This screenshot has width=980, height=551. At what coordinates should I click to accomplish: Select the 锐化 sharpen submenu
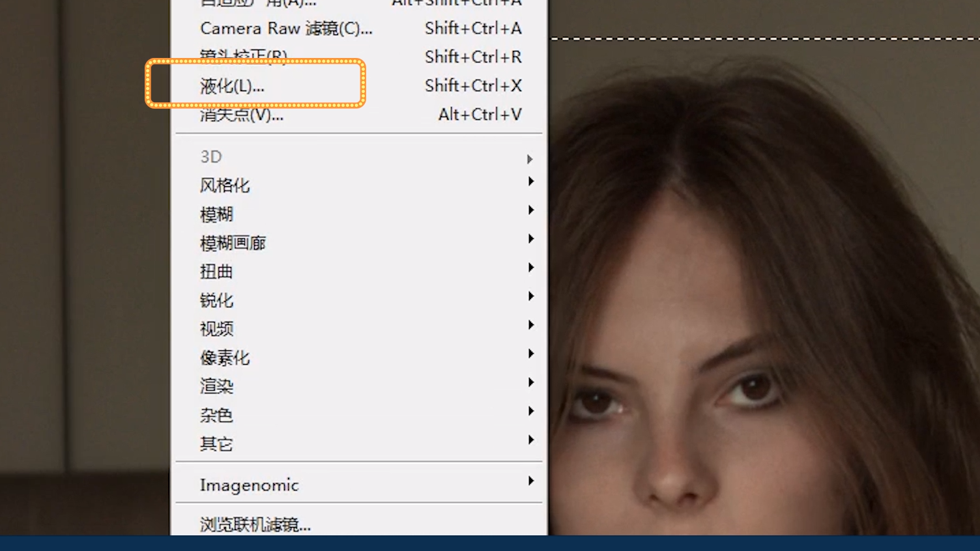[216, 300]
